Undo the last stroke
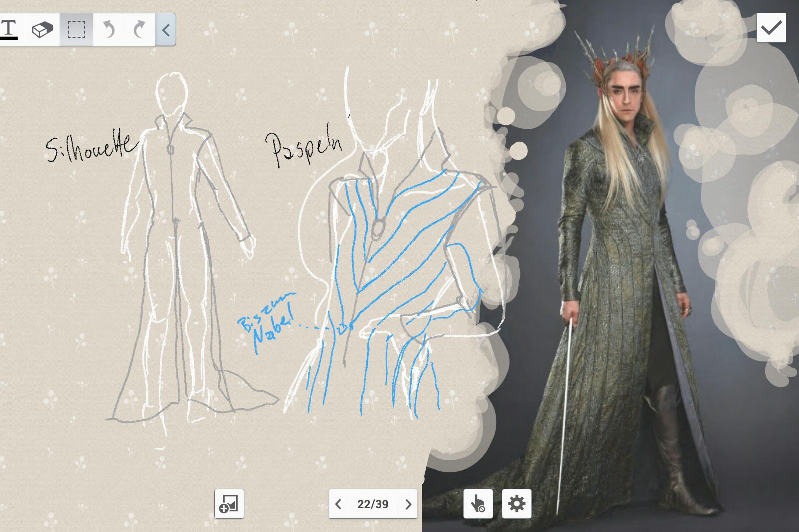Viewport: 799px width, 532px height. (109, 30)
